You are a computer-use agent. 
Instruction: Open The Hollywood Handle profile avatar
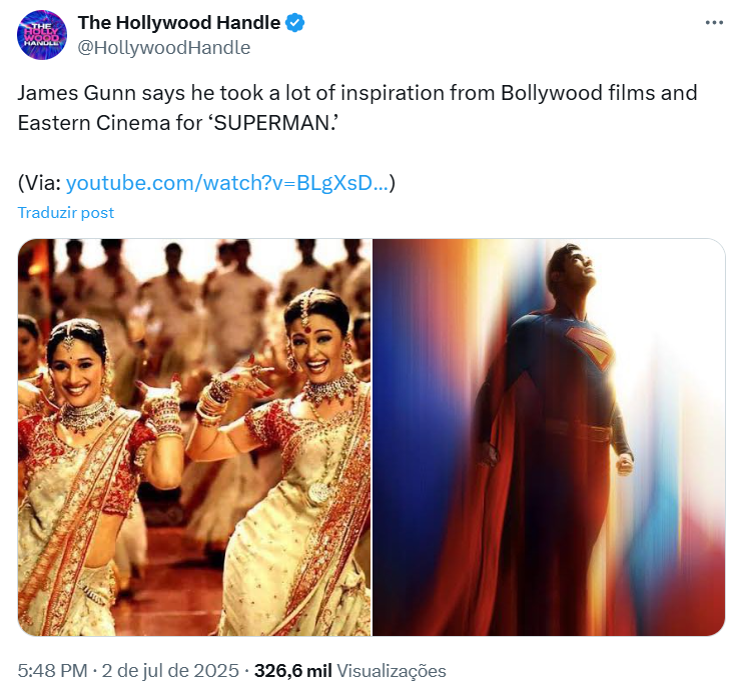click(42, 35)
